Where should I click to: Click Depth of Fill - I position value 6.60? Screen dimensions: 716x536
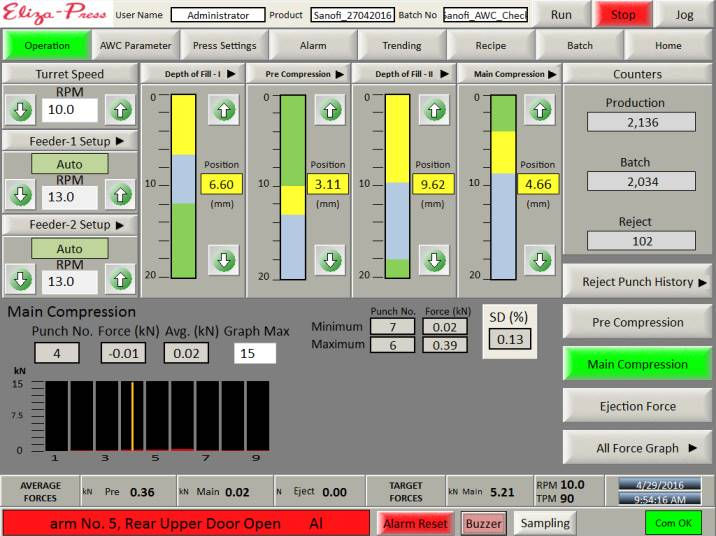(x=221, y=184)
